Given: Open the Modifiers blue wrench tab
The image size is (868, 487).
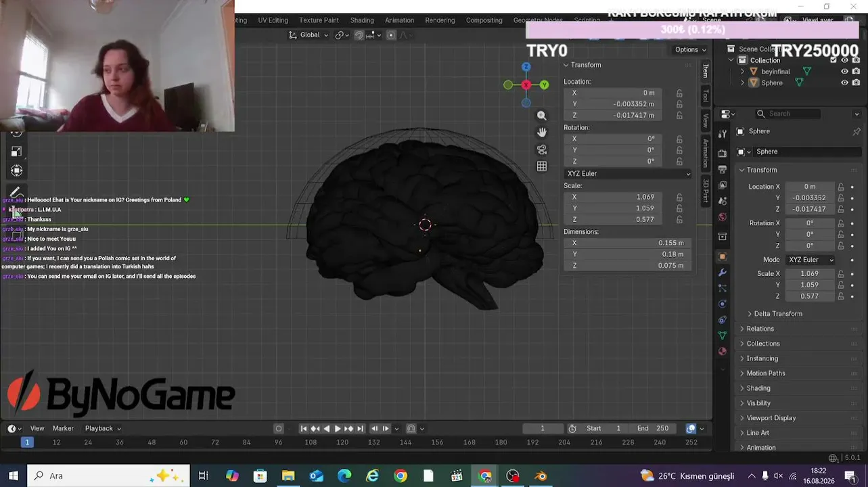Looking at the screenshot, I should (723, 273).
